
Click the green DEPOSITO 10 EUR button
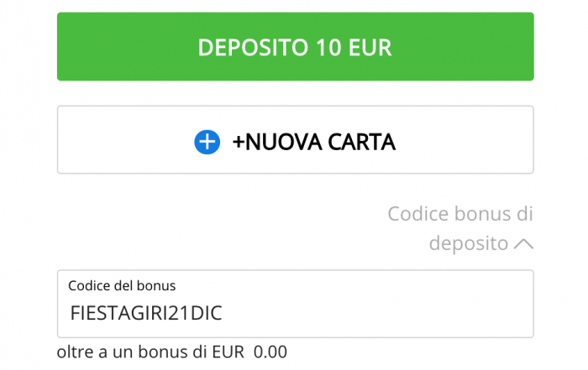tap(295, 46)
